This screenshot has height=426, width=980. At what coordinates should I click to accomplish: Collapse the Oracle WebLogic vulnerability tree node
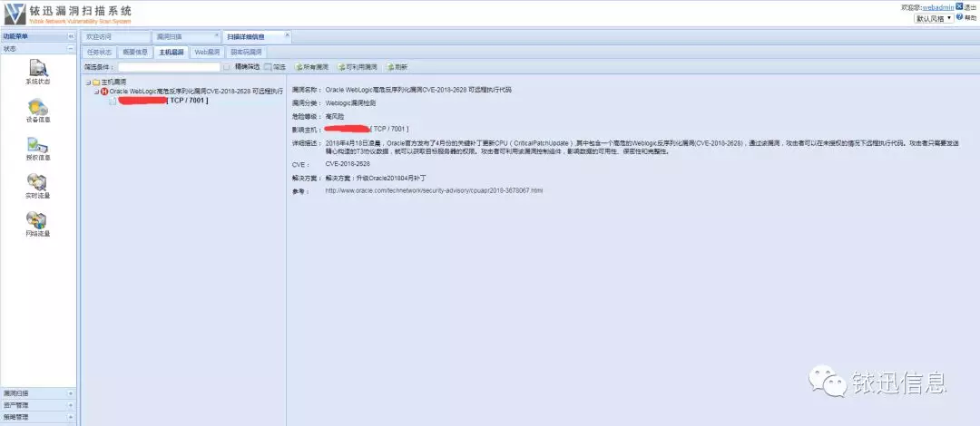coord(96,92)
